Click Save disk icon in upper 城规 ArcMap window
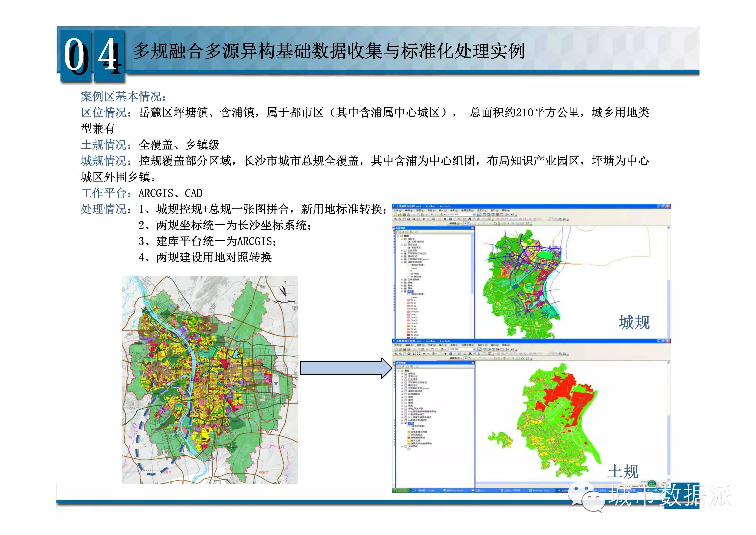 pyautogui.click(x=404, y=215)
